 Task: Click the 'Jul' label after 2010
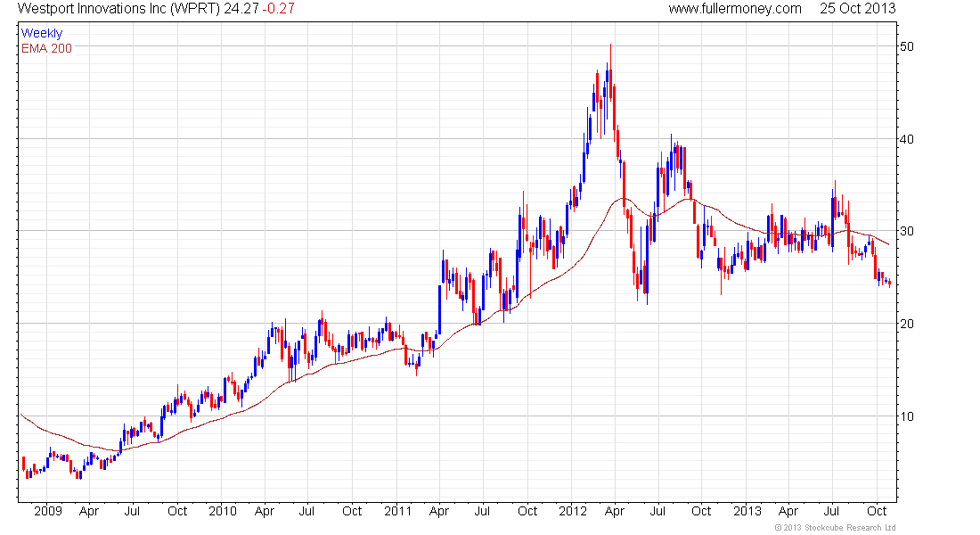[x=306, y=511]
